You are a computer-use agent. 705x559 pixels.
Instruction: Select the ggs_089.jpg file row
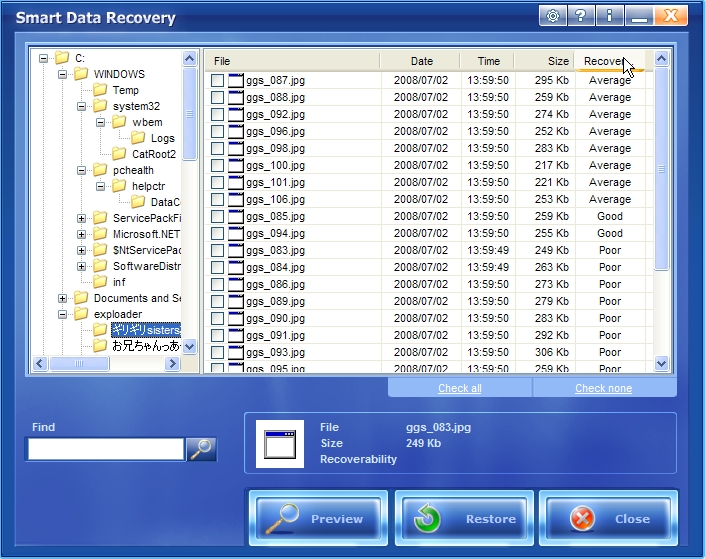click(428, 301)
